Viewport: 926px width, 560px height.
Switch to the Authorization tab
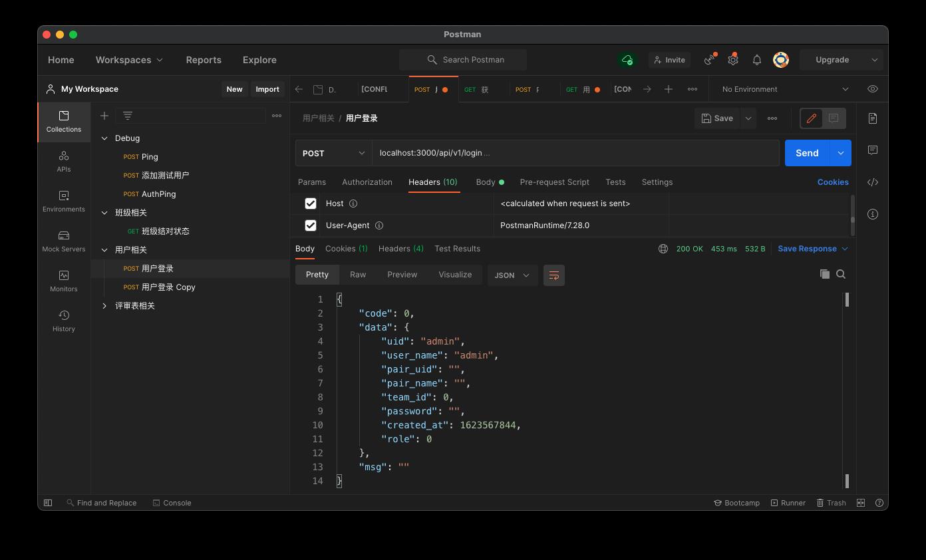(x=367, y=182)
